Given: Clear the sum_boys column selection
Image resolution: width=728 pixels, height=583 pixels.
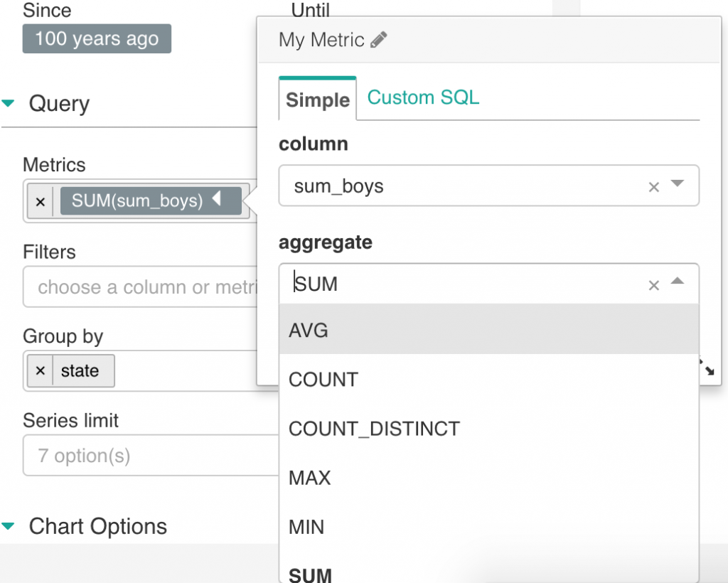Looking at the screenshot, I should pyautogui.click(x=654, y=187).
